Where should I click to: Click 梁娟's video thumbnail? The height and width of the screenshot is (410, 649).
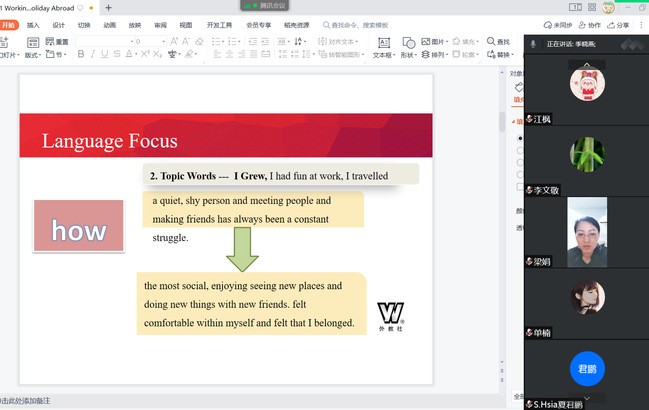click(586, 231)
